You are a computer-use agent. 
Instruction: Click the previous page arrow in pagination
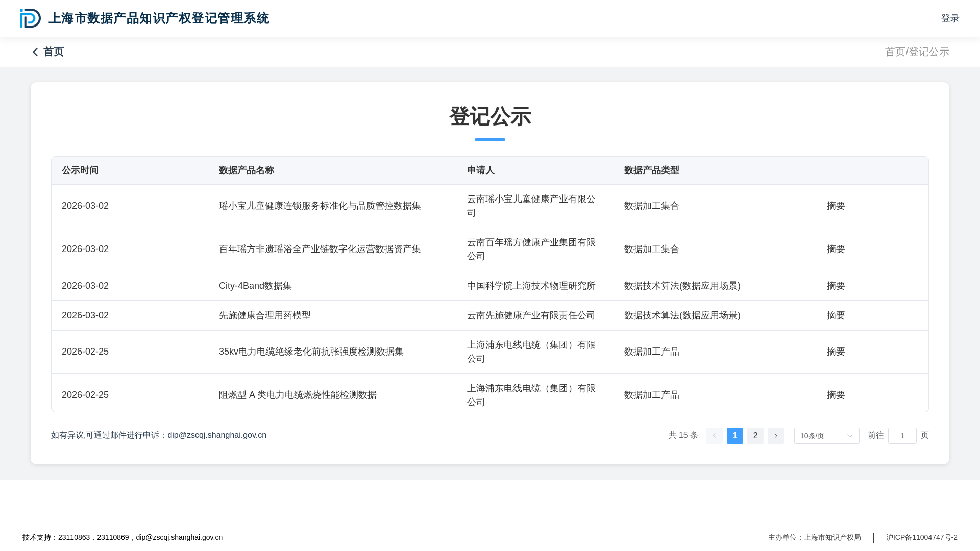point(715,435)
